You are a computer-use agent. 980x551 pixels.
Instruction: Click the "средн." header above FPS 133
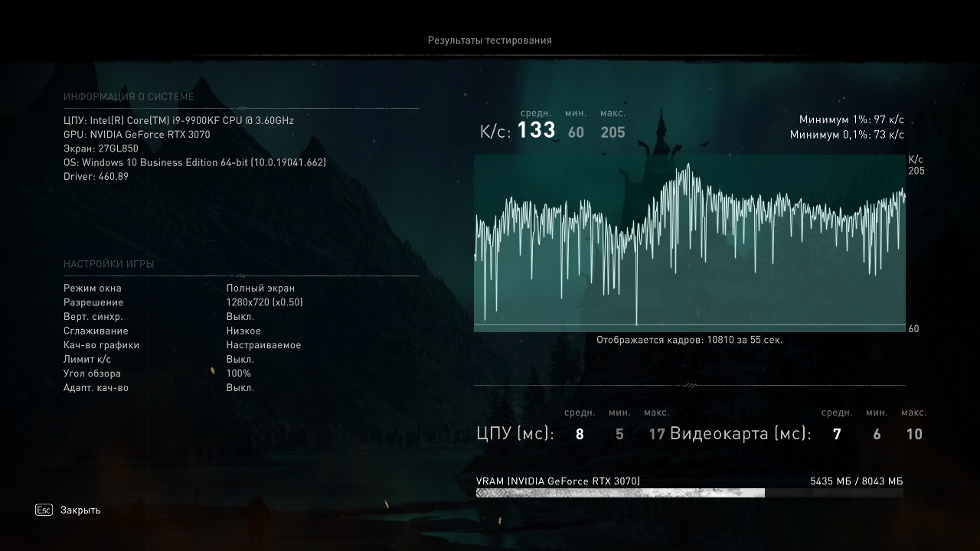point(536,113)
